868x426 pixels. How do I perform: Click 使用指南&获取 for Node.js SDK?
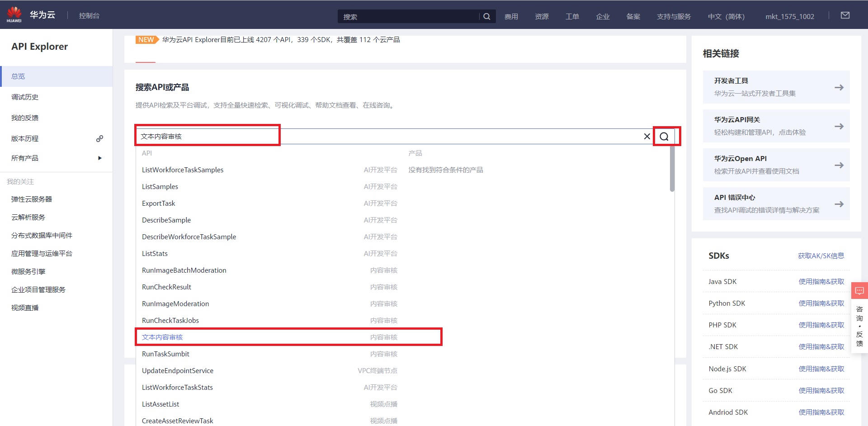821,369
